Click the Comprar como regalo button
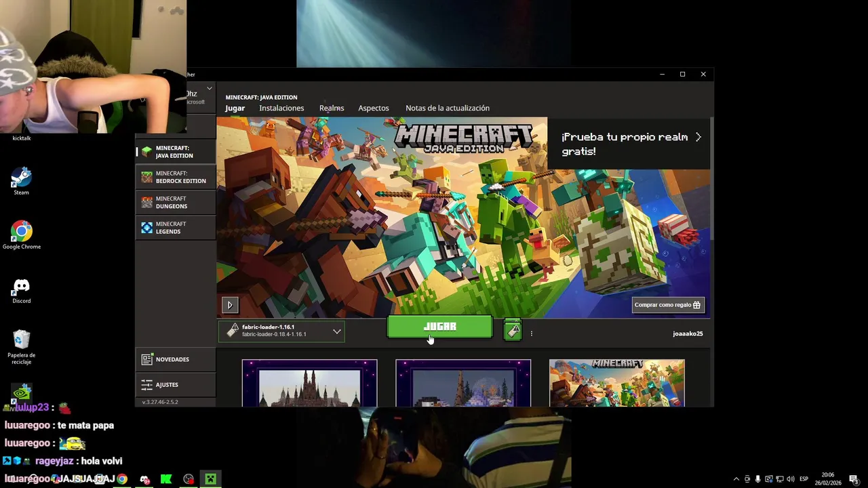868x488 pixels. 668,305
